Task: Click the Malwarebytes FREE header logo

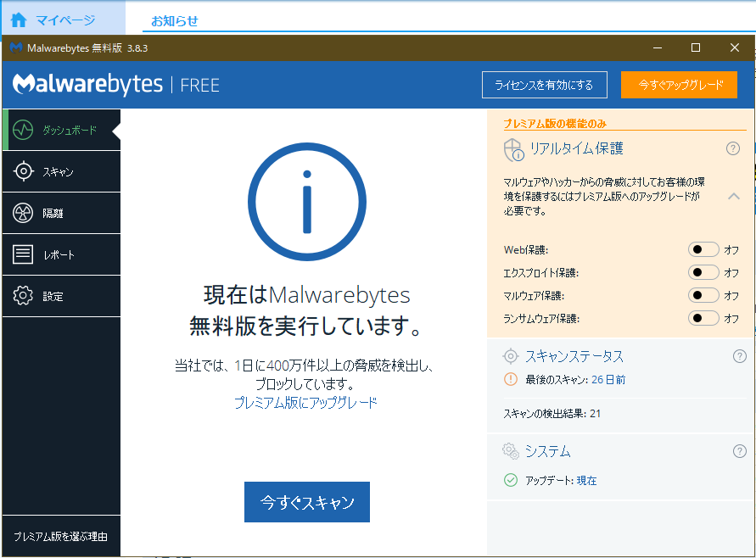Action: (115, 84)
